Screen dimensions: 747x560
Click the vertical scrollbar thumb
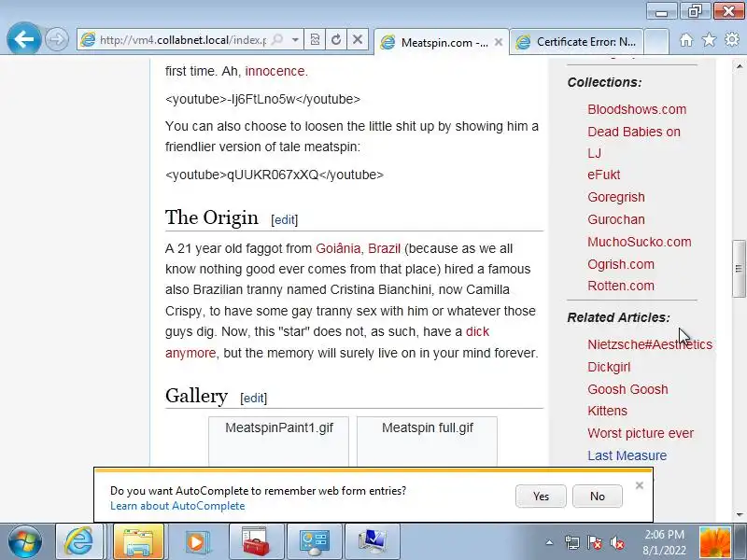(739, 269)
